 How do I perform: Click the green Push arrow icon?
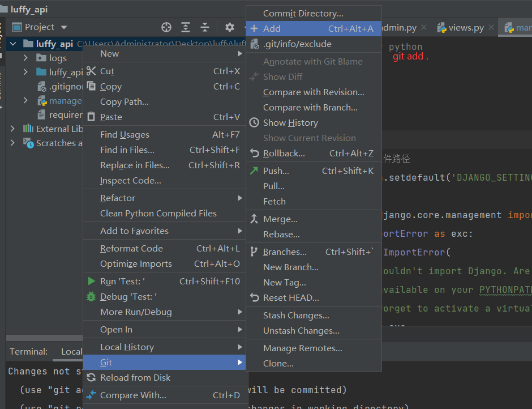tap(254, 171)
